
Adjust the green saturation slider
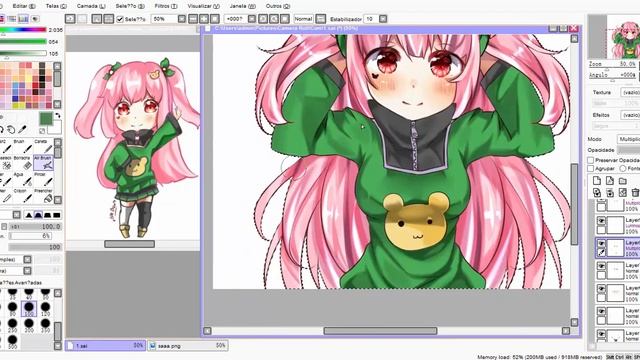click(23, 42)
